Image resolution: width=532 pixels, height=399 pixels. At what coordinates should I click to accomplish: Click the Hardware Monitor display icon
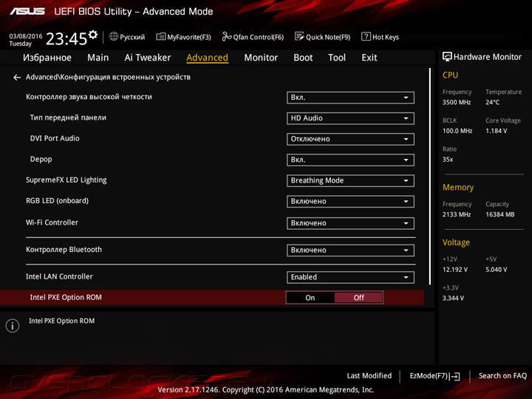447,57
